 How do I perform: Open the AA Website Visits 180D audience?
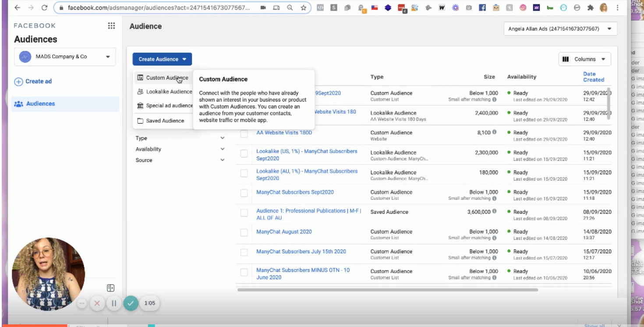coord(284,132)
